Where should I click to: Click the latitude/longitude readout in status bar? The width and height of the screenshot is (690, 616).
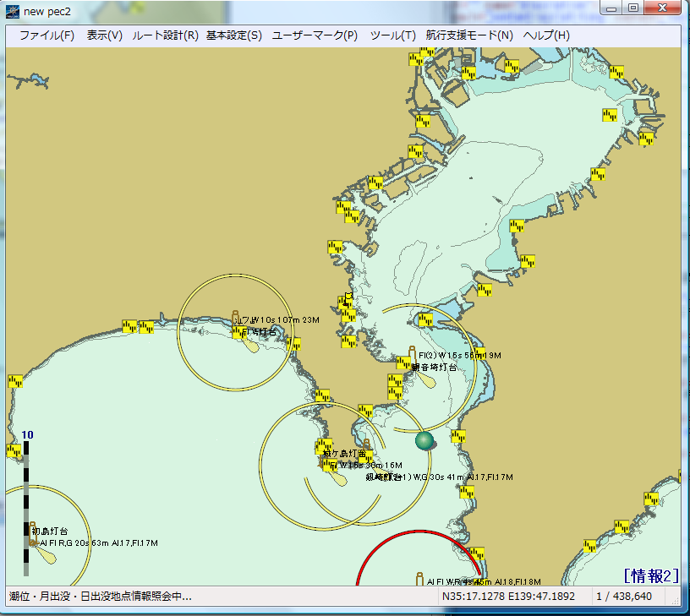pyautogui.click(x=508, y=597)
